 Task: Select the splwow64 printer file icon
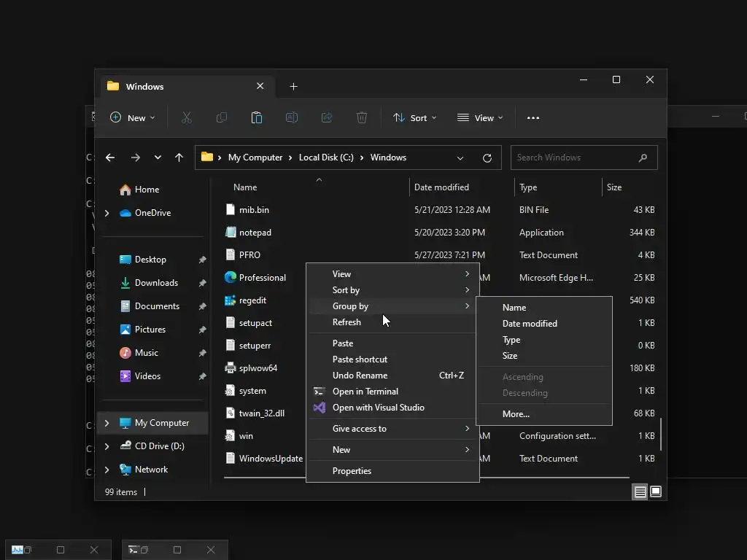point(230,368)
